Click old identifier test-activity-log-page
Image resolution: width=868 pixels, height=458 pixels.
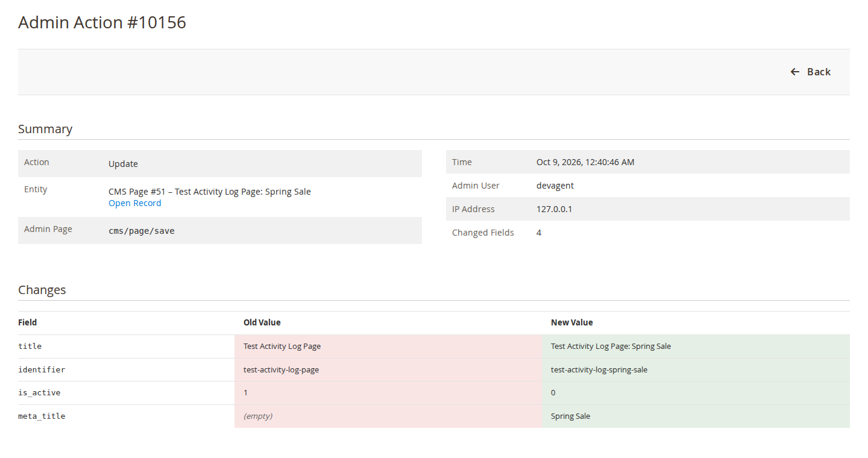pos(281,370)
